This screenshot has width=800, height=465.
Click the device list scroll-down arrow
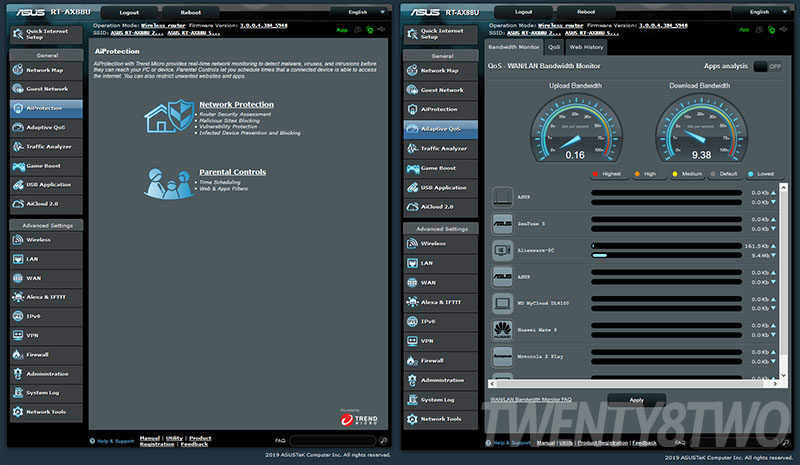pos(783,375)
